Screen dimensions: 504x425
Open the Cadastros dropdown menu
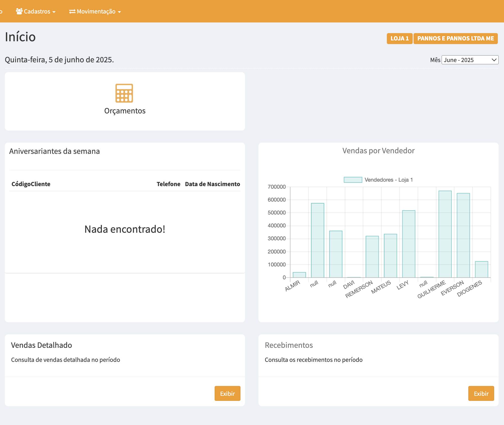tap(36, 12)
